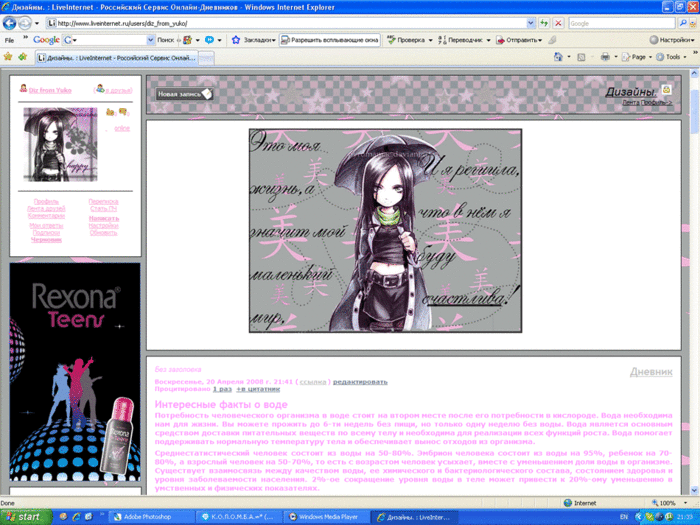This screenshot has width=700, height=525.
Task: Refresh the page with the green arrows icon
Action: click(x=544, y=23)
